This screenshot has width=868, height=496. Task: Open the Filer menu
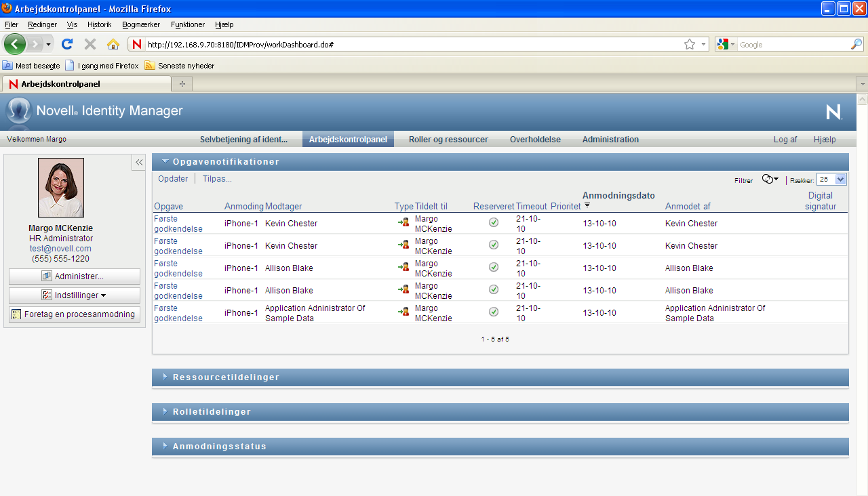coord(12,24)
